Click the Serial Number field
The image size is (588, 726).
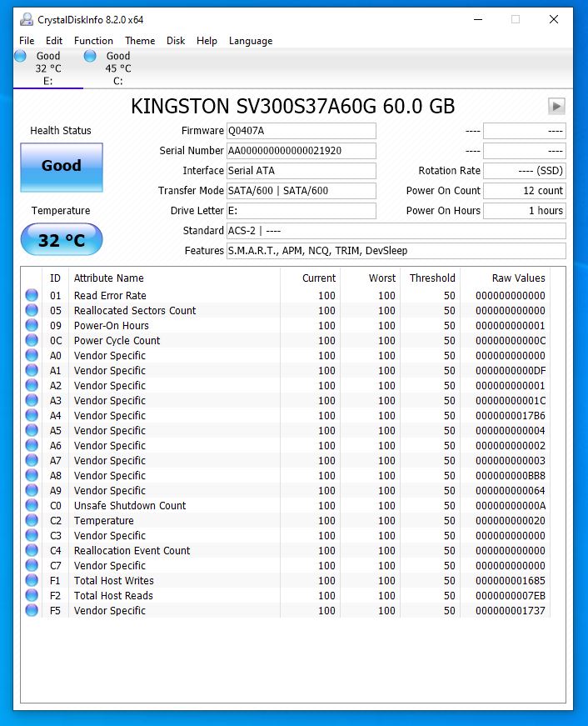point(301,151)
